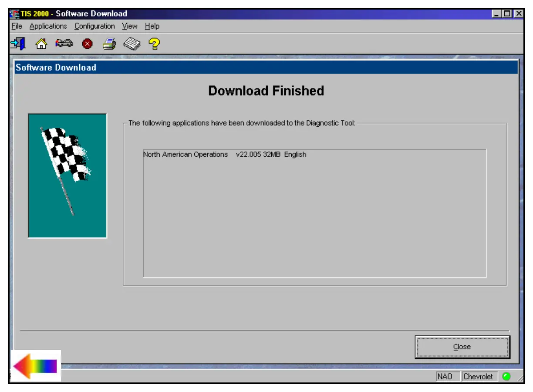Open the newspaper icon in toolbar
533x392 pixels.
click(x=132, y=44)
